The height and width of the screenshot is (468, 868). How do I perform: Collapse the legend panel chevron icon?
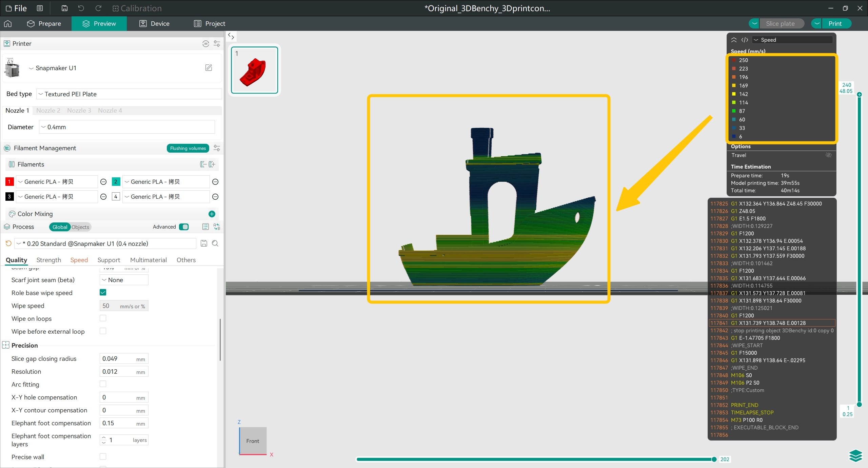point(734,40)
